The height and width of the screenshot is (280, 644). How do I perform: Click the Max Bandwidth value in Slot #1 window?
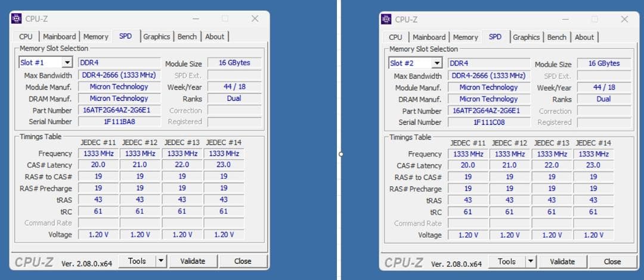click(119, 75)
